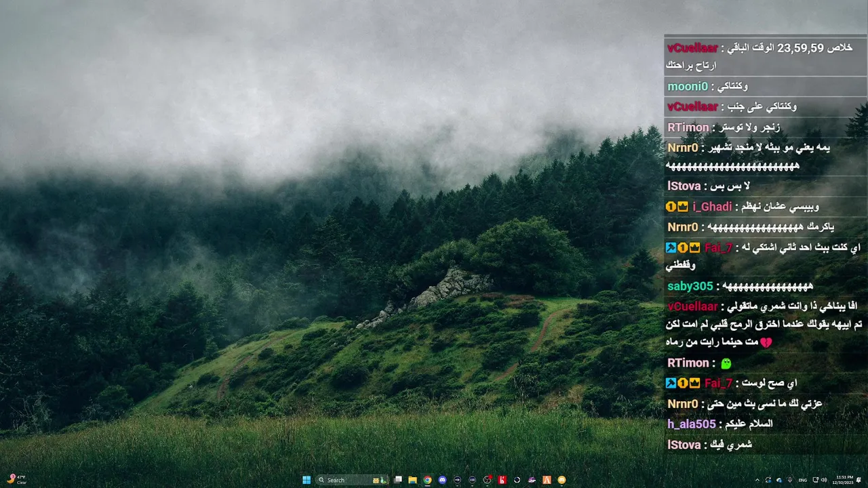Click vCuellaar's message containing 23,59,59
This screenshot has width=868, height=488.
[766, 56]
